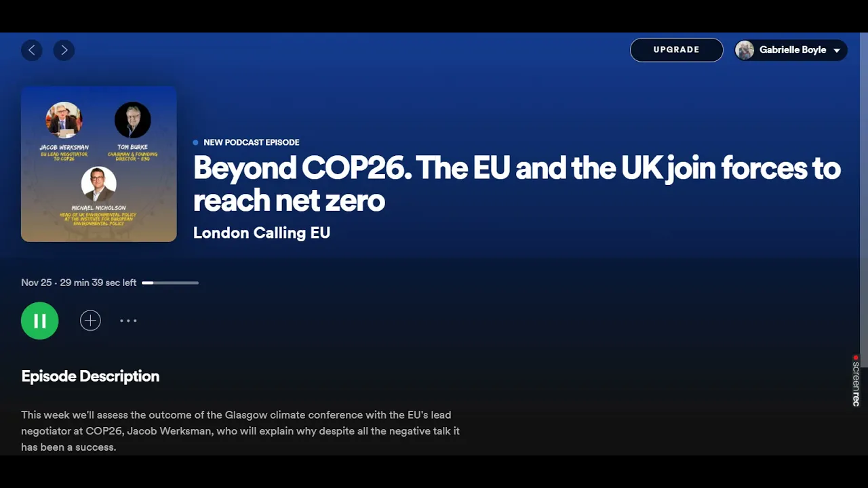
Task: Click the Episode Description heading
Action: [90, 376]
